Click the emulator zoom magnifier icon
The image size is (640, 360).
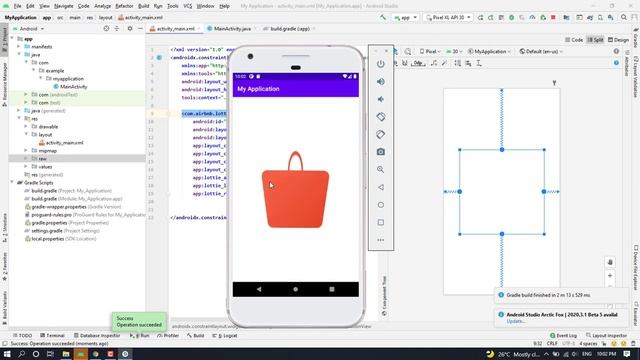click(x=380, y=169)
